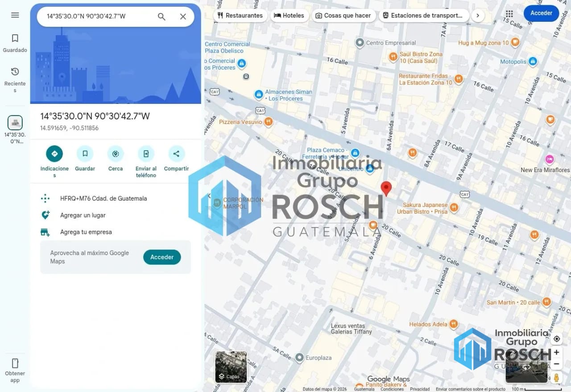The image size is (571, 392).
Task: Open the Guardado saved places
Action: (x=15, y=43)
